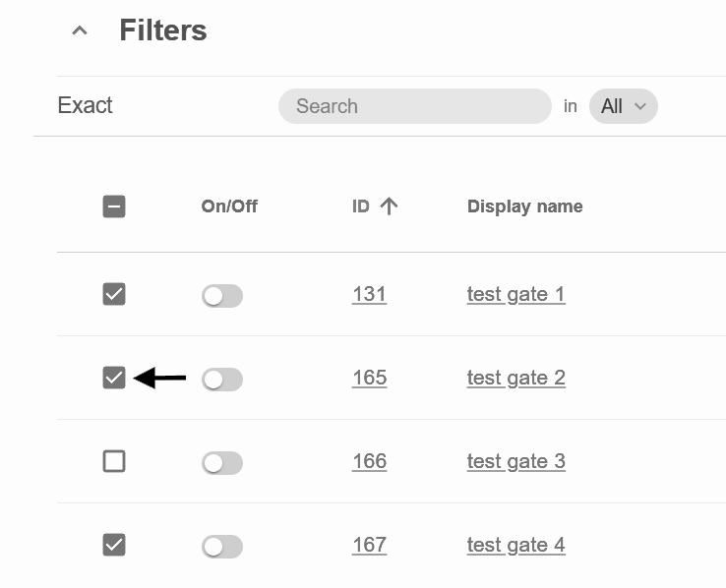Viewport: 726px width, 588px height.
Task: Uncheck the test gate 1 checkbox
Action: (x=114, y=294)
